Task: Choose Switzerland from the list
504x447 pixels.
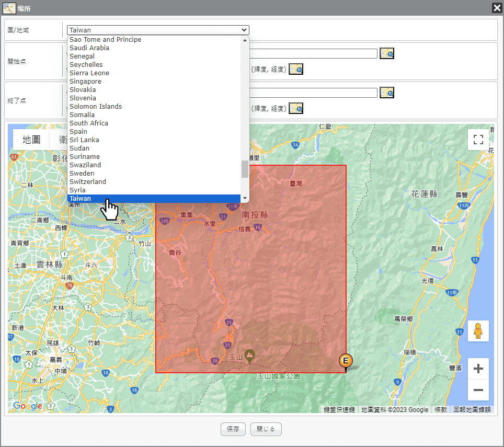Action: click(x=154, y=181)
